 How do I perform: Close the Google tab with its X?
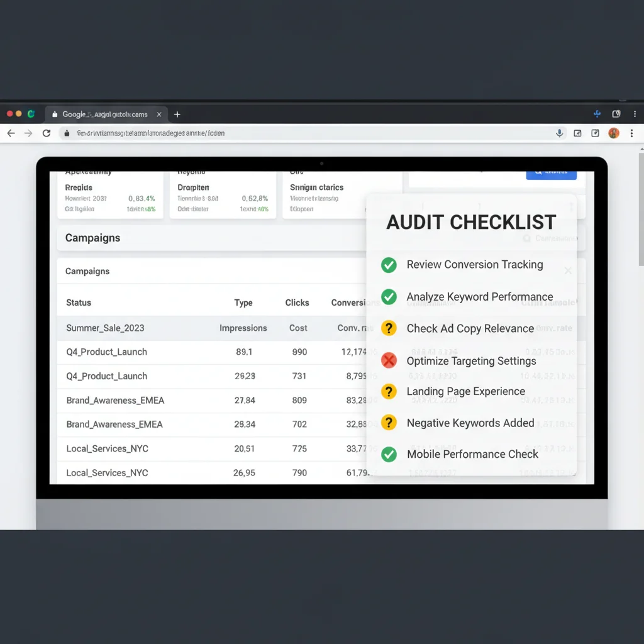[159, 114]
